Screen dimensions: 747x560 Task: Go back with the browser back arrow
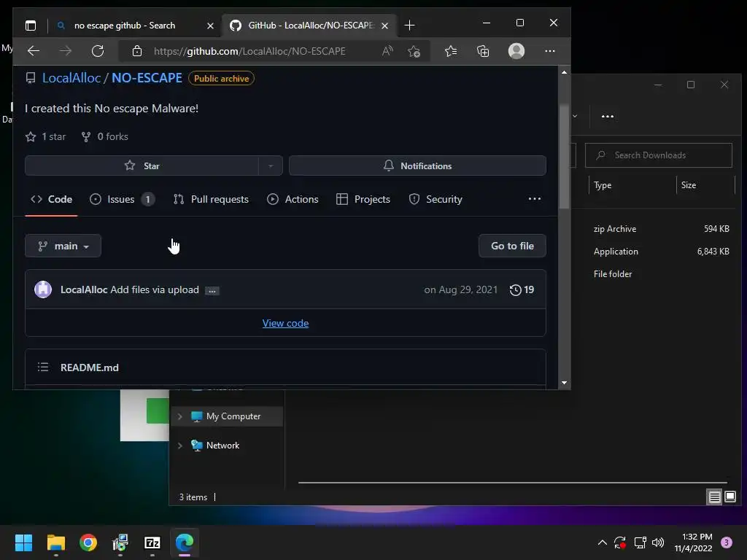tap(34, 51)
